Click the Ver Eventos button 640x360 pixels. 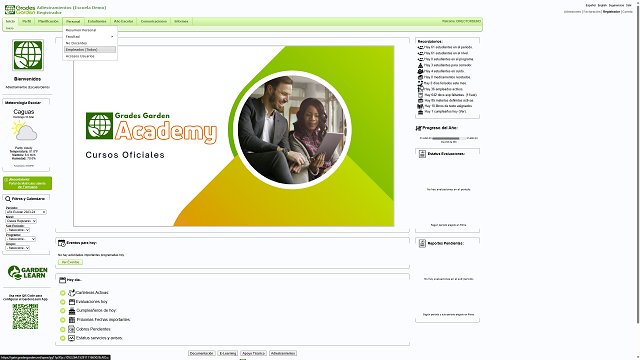coord(70,262)
